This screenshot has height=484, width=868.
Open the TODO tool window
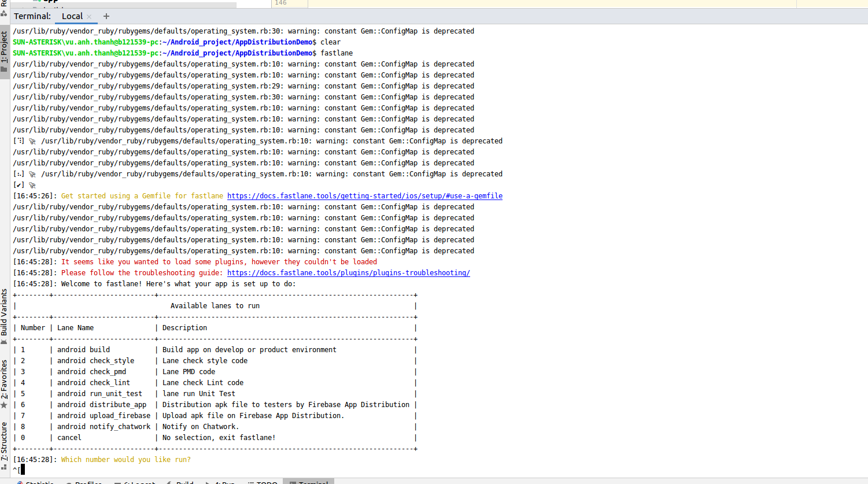point(263,482)
